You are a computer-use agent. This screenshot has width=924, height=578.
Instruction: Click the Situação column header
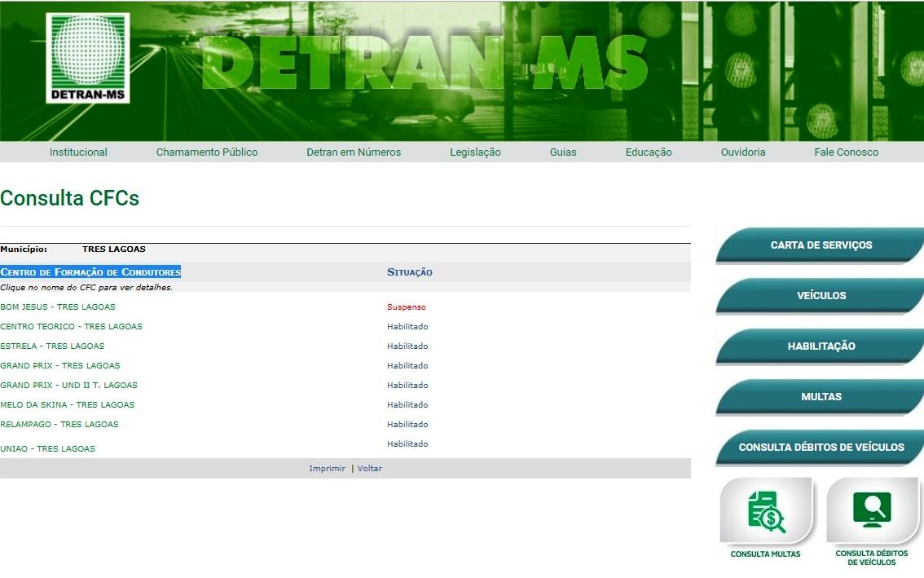pos(410,272)
